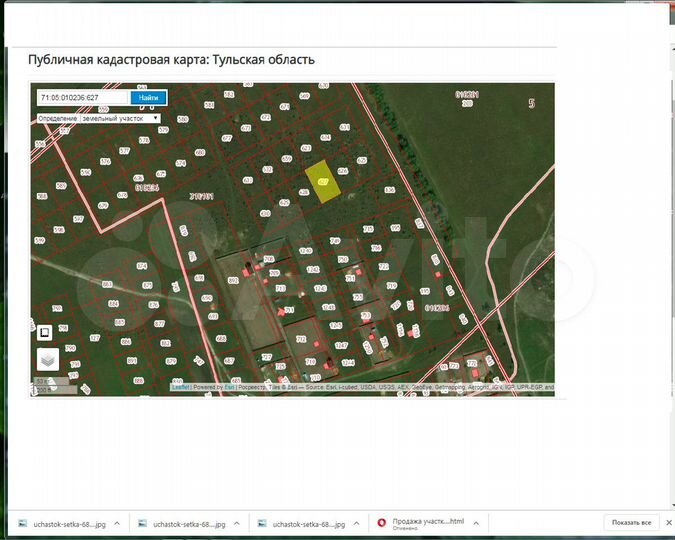Select parcel label 624 on the map
The height and width of the screenshot is (540, 675).
point(325,137)
